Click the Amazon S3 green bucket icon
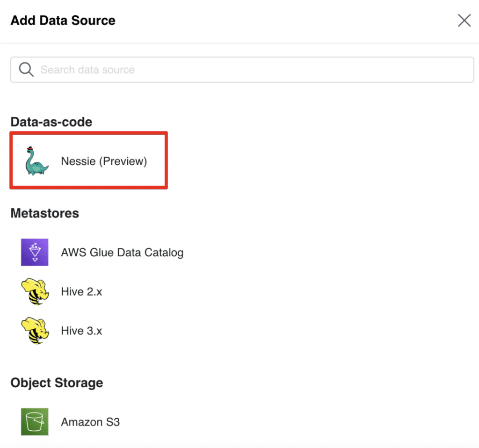Screen dimensions: 479x448 point(35,421)
